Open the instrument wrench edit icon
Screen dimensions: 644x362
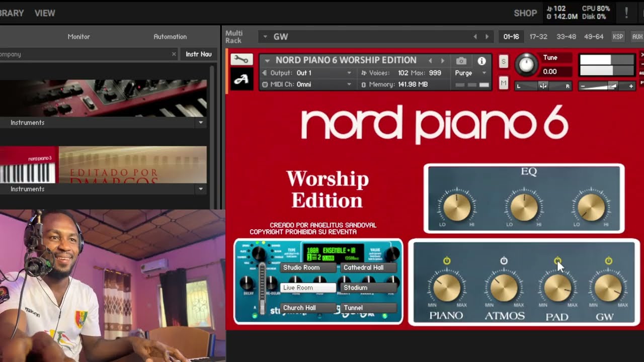(x=242, y=60)
